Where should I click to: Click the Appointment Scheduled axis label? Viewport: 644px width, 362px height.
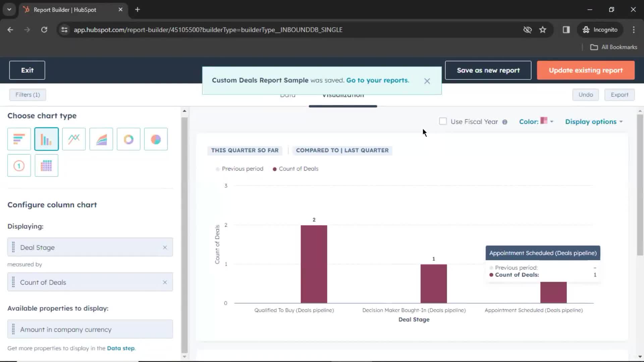tap(534, 310)
